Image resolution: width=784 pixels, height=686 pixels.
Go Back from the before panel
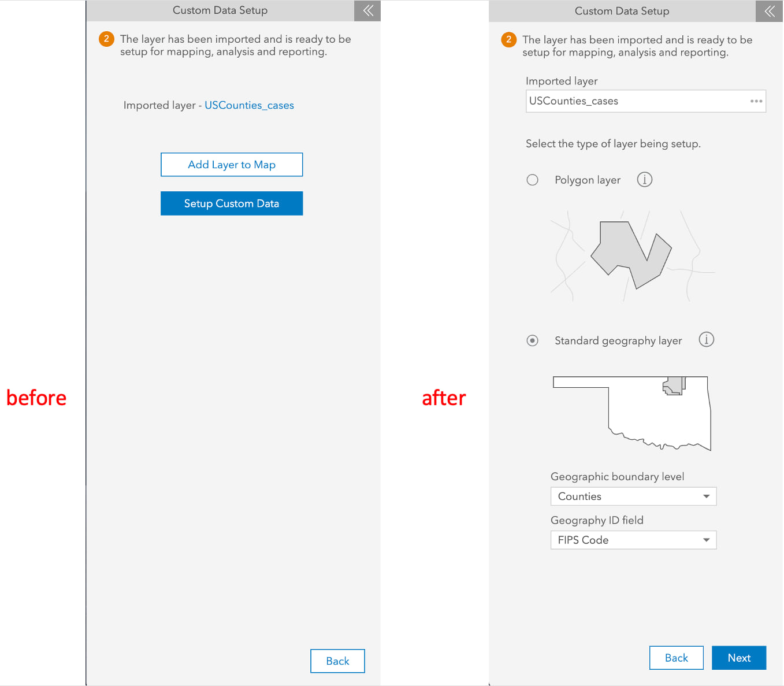337,661
